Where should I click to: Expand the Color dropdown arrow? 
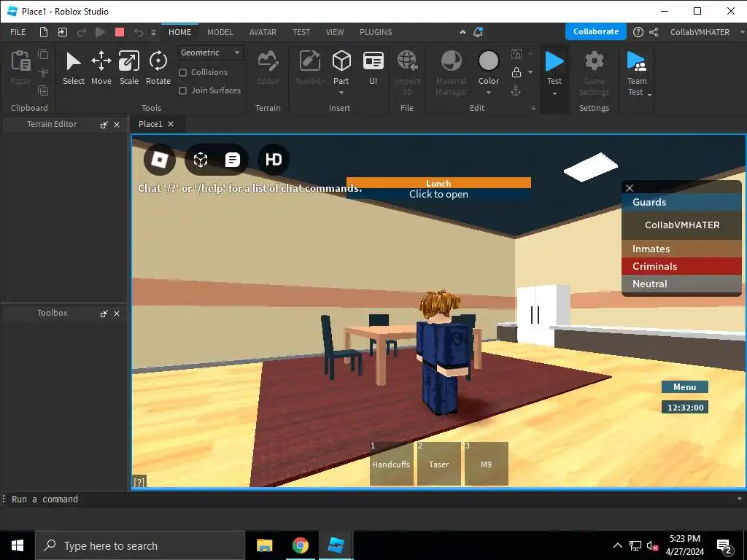(x=488, y=93)
